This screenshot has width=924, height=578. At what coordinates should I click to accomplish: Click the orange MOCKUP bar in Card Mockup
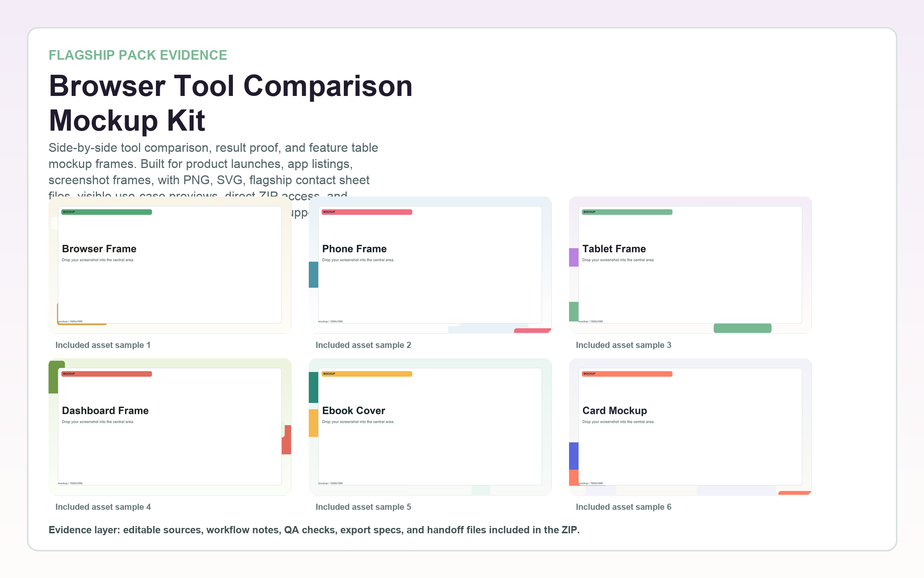click(x=627, y=374)
